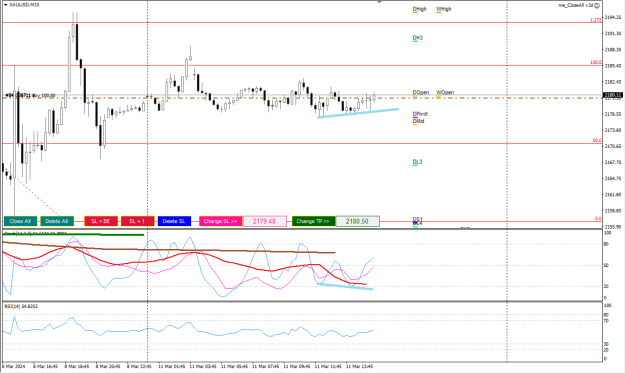Select the light blue trendline under price candles

click(x=358, y=113)
